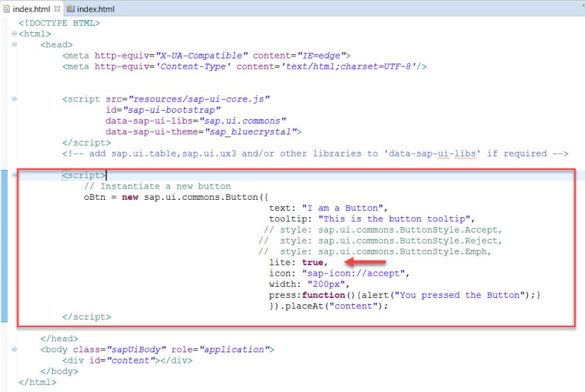Click the opening <html> tag
The image size is (585, 392).
35,33
